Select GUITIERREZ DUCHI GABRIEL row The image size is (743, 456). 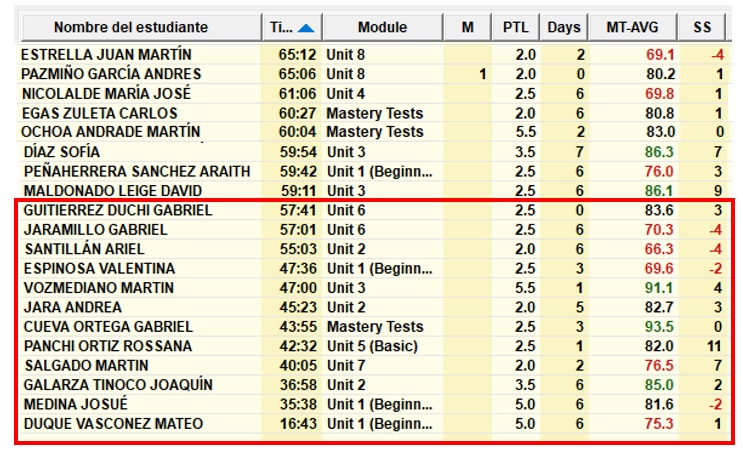click(117, 210)
